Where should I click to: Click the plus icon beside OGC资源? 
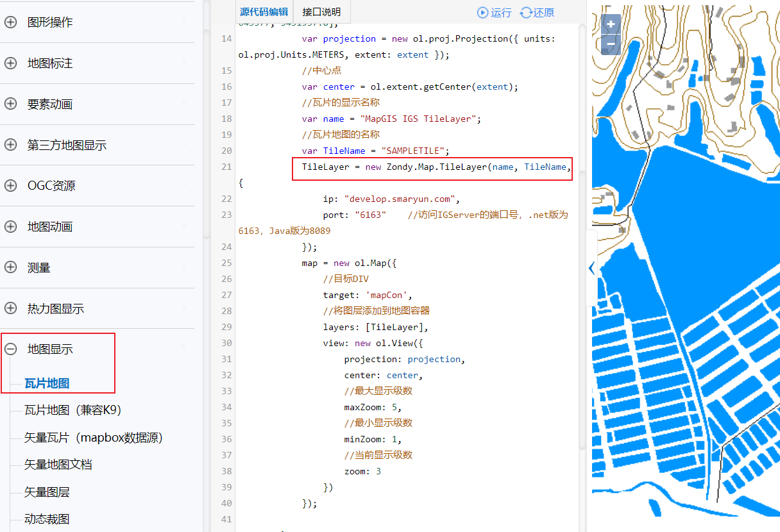click(x=10, y=186)
